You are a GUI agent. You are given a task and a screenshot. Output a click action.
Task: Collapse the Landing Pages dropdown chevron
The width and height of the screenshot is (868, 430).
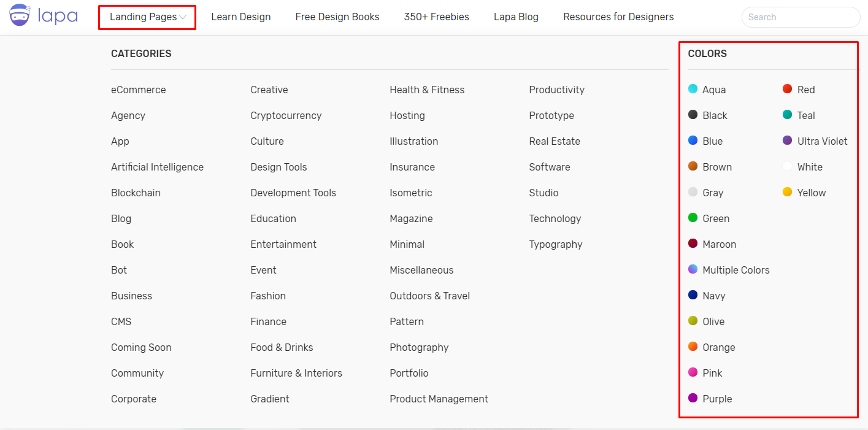tap(183, 18)
